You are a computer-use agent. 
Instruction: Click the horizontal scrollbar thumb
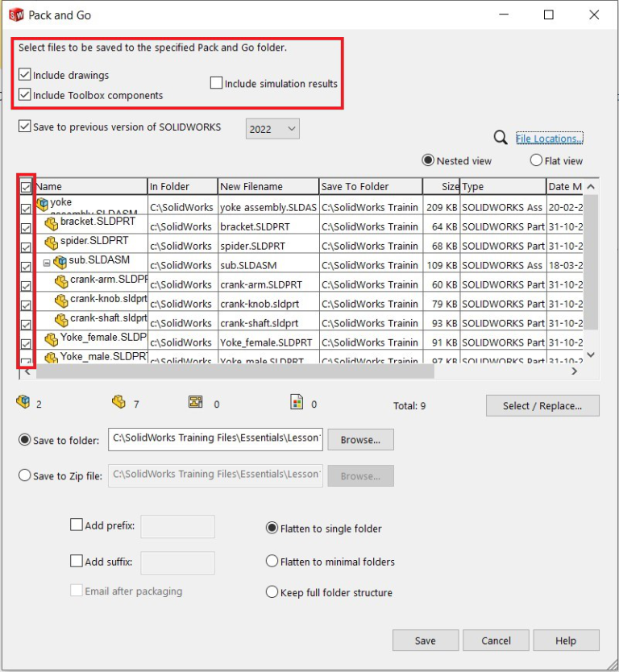235,371
